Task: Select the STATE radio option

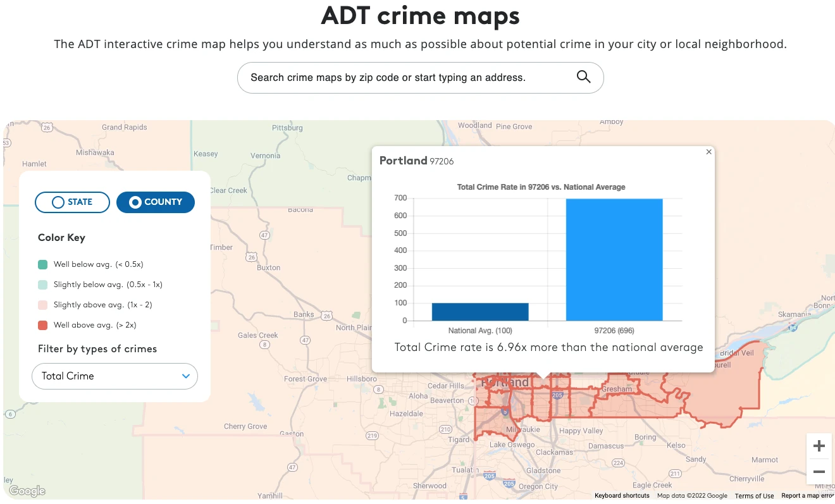Action: point(73,202)
